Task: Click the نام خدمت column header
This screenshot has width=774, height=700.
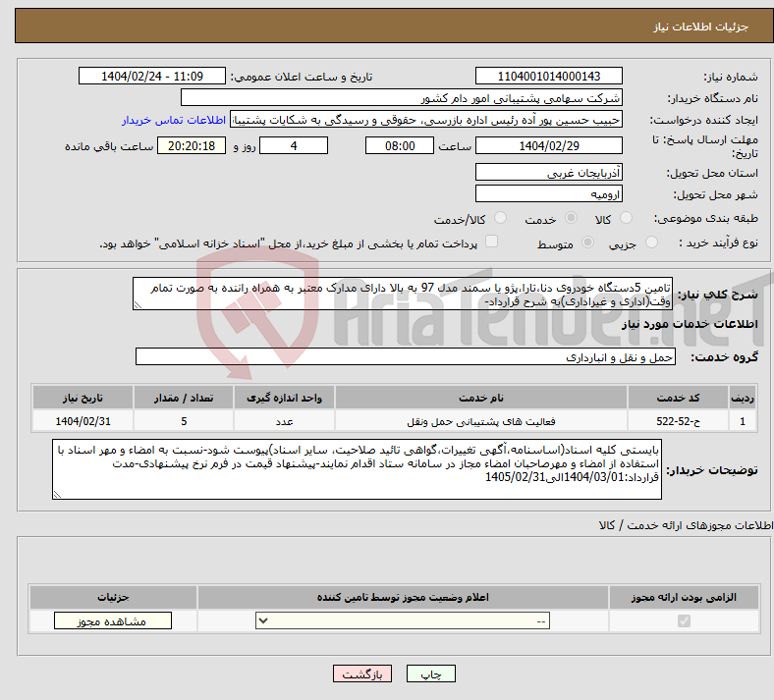Action: point(481,398)
